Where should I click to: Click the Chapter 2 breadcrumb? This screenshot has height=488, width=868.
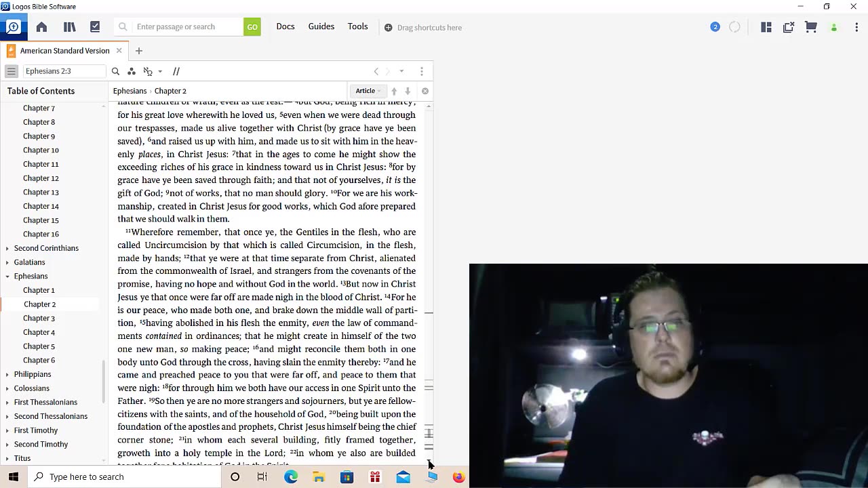tap(170, 91)
